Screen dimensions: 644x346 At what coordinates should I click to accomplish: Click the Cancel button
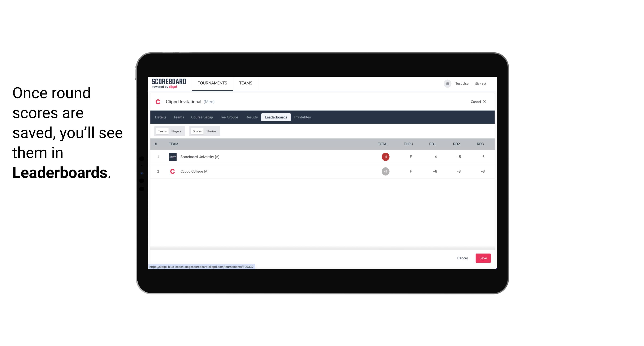[463, 258]
